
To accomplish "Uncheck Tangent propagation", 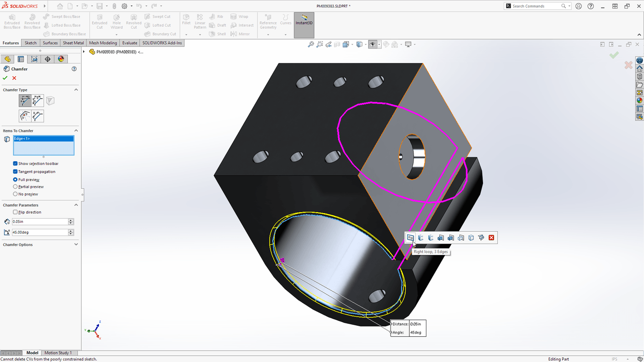I will [x=15, y=171].
